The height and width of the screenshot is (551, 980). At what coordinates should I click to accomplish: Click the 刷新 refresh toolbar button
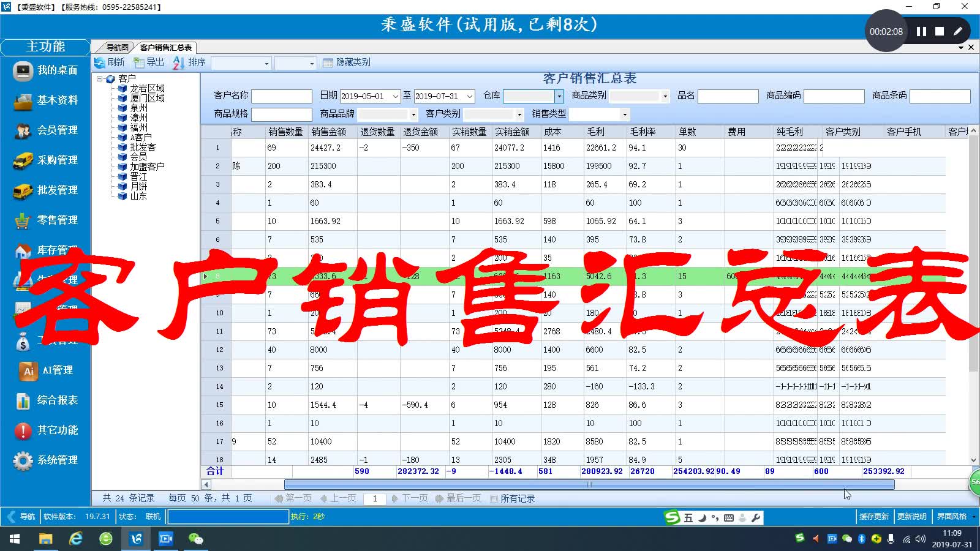(110, 62)
